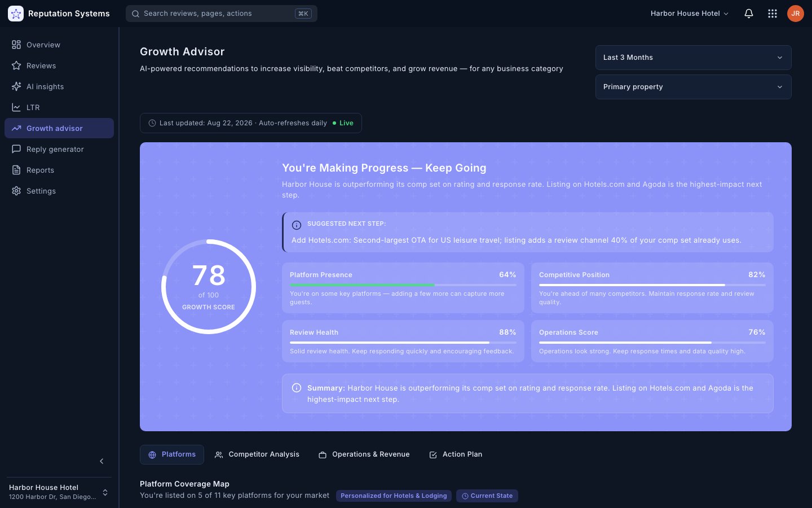Click the search magnifier icon
This screenshot has width=812, height=508.
(136, 14)
